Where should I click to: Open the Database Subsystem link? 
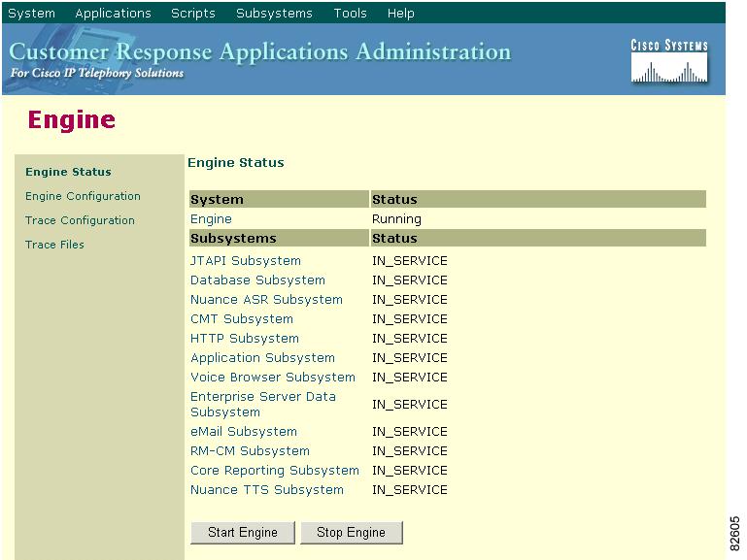click(x=257, y=280)
